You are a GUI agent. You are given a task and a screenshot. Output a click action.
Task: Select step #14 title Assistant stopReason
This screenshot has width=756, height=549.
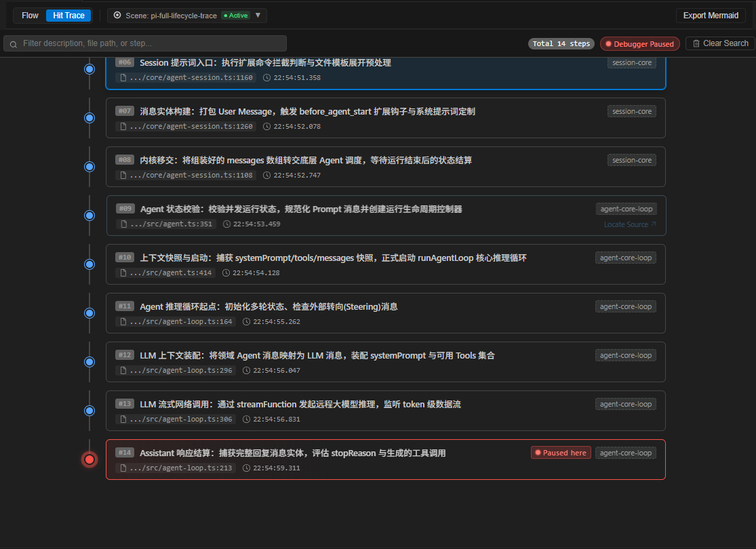click(x=293, y=453)
